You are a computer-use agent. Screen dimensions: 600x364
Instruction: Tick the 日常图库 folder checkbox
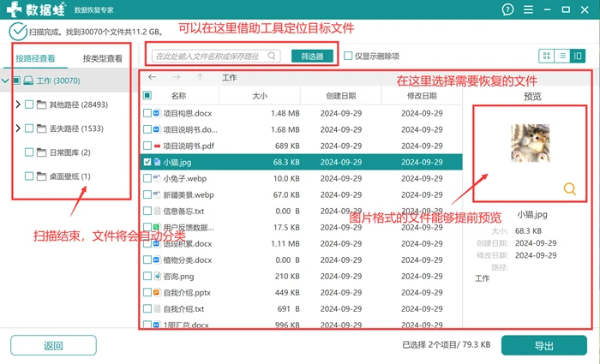point(29,152)
